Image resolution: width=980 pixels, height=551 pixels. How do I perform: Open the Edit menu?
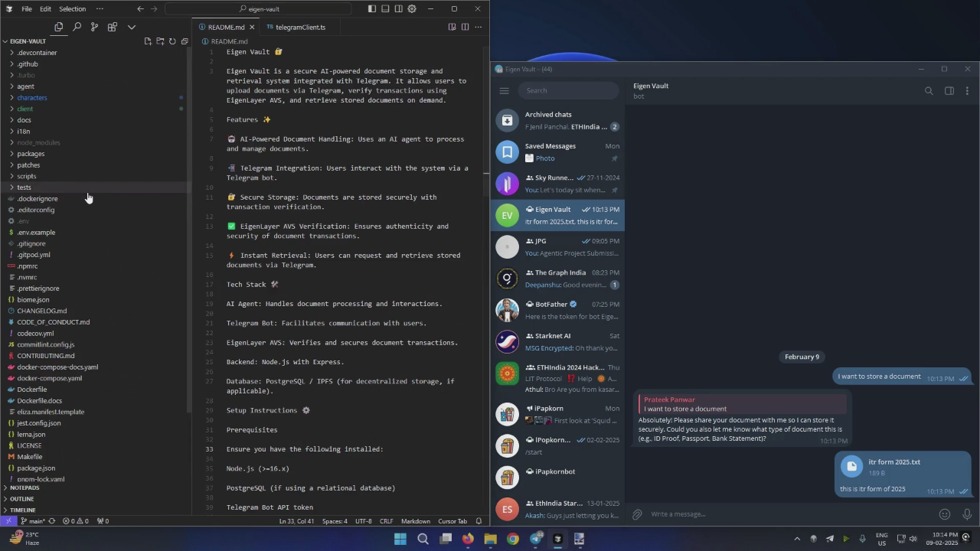tap(45, 9)
